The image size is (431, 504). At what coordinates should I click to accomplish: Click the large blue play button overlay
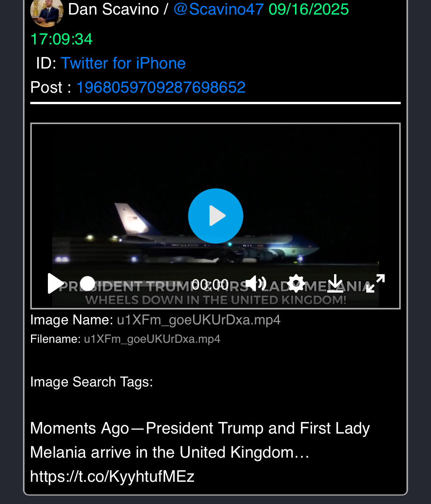click(215, 216)
